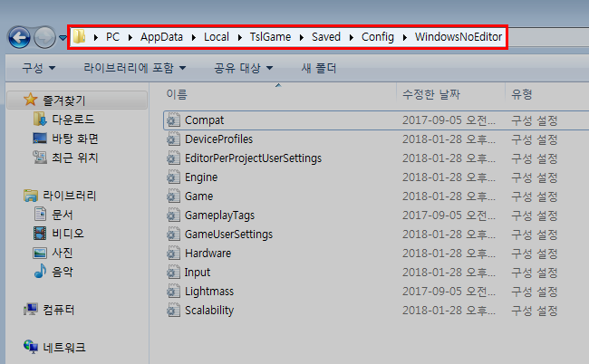The height and width of the screenshot is (364, 589).
Task: Go to TslGame breadcrumb folder
Action: click(x=270, y=37)
